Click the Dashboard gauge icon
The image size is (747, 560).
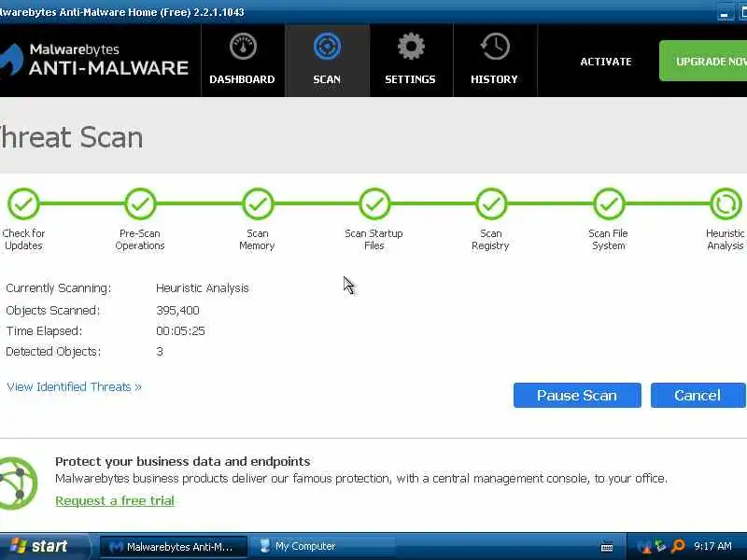pos(243,46)
